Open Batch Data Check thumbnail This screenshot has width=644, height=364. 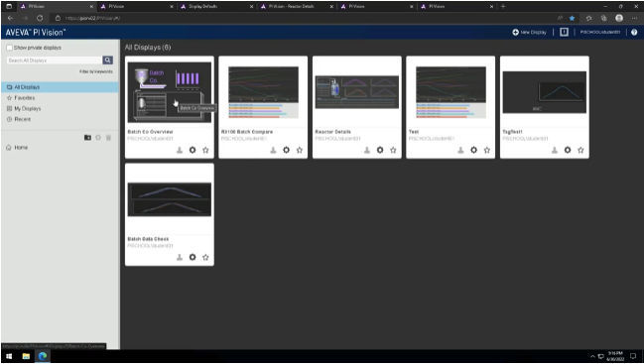[170, 199]
